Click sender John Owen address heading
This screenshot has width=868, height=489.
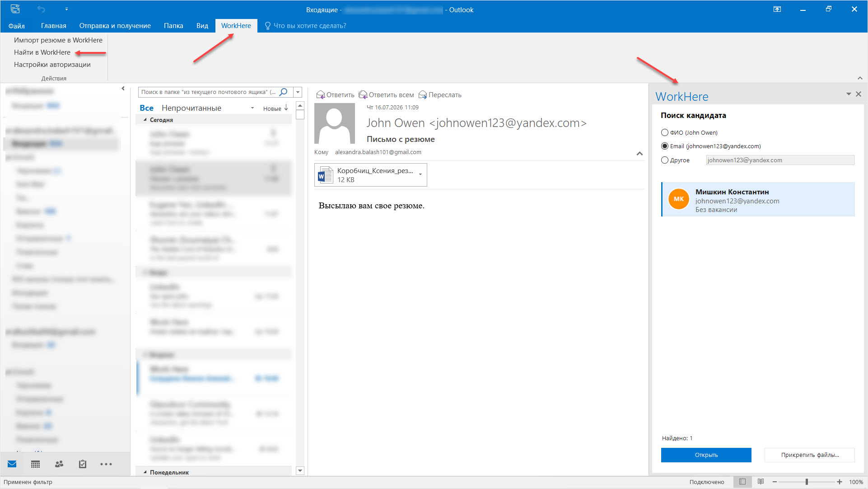(476, 123)
